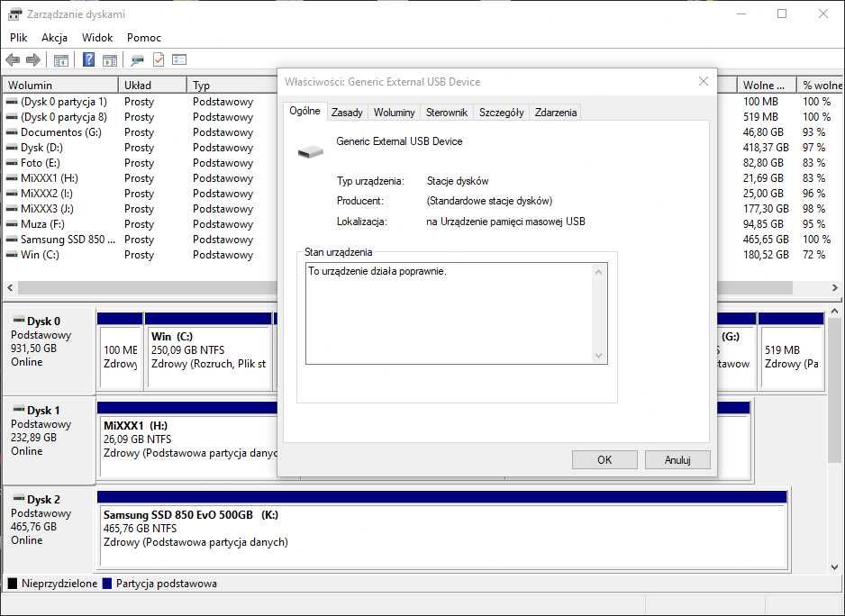Select the 519 MB partition block on Dysk 0

(791, 350)
